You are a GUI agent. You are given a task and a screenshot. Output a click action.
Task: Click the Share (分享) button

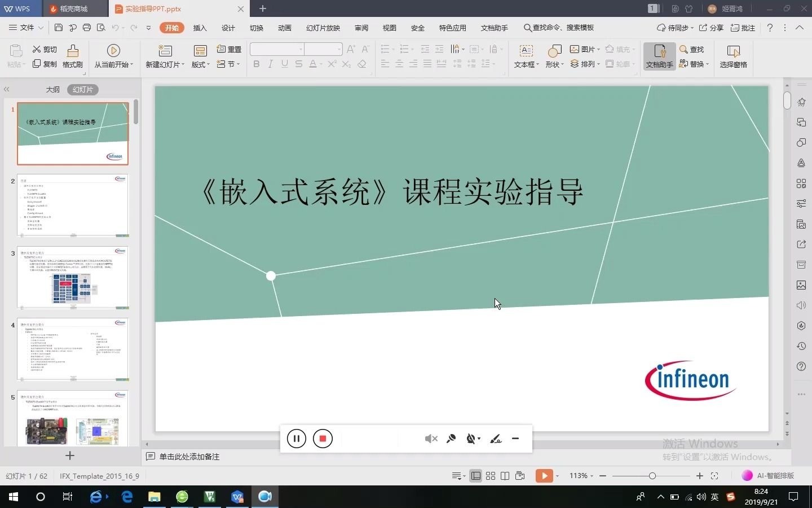point(711,28)
